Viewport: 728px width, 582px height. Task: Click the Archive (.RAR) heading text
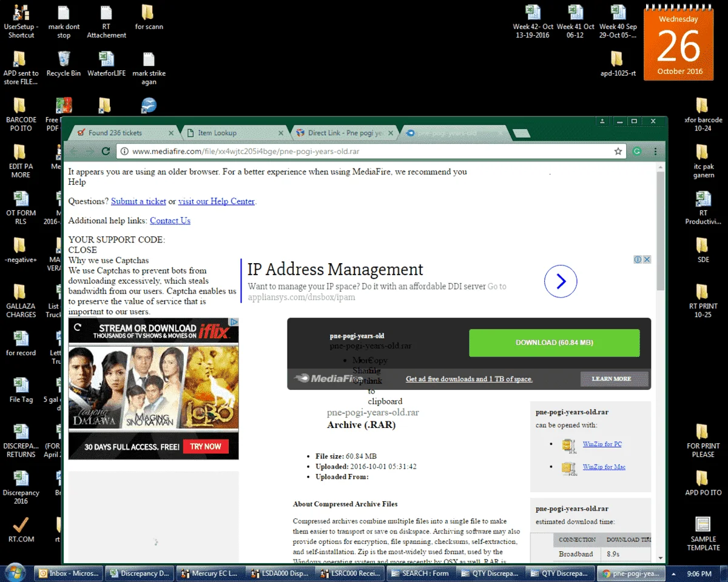[361, 425]
